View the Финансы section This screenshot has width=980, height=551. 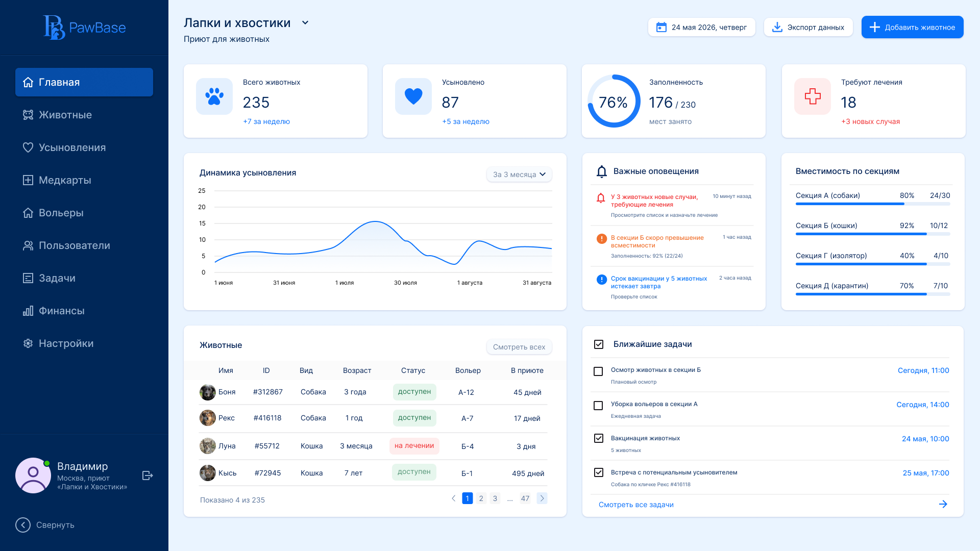click(61, 311)
